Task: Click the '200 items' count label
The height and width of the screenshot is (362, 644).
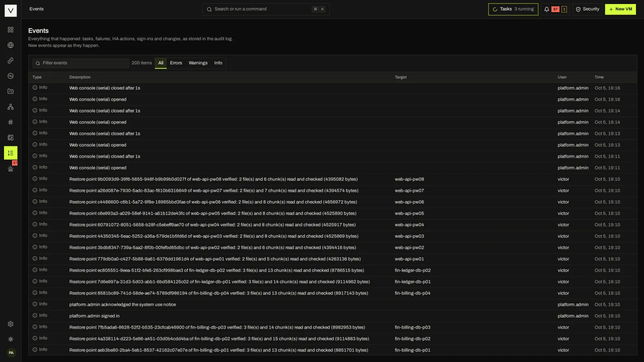Action: (x=142, y=63)
